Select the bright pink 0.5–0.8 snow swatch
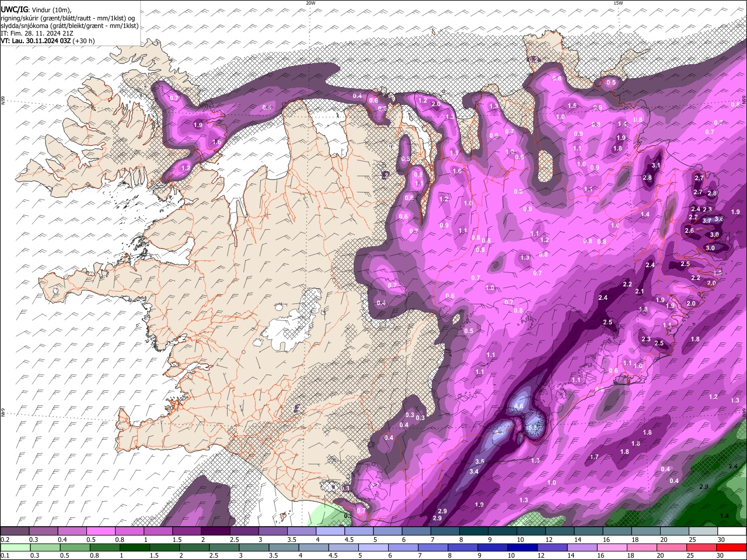This screenshot has width=747, height=560. pos(100,531)
